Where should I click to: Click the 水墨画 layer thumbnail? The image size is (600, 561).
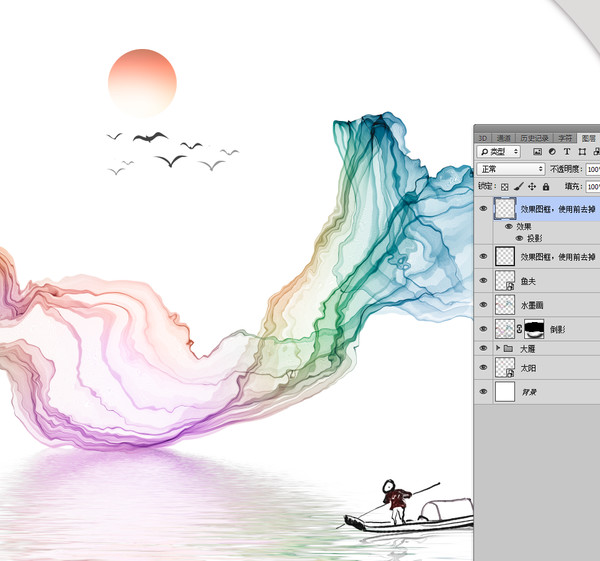pos(505,305)
